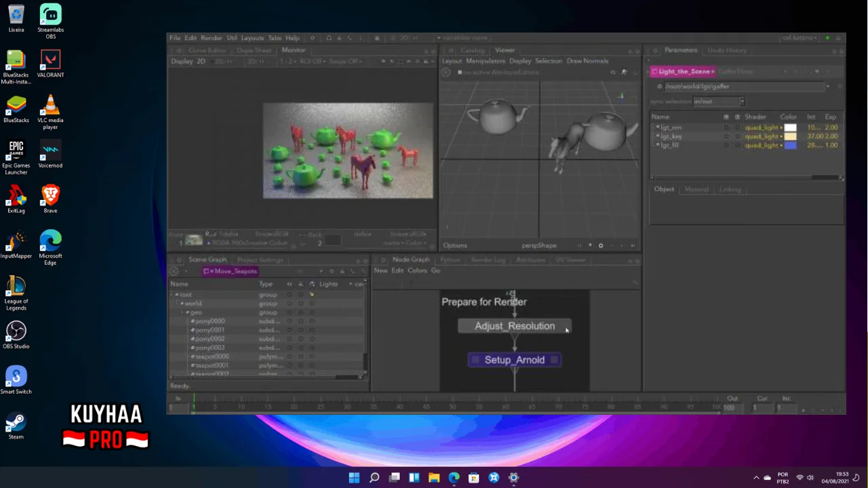Image resolution: width=868 pixels, height=488 pixels.
Task: Toggle the mute checkbox for lgt_fill
Action: click(x=726, y=145)
